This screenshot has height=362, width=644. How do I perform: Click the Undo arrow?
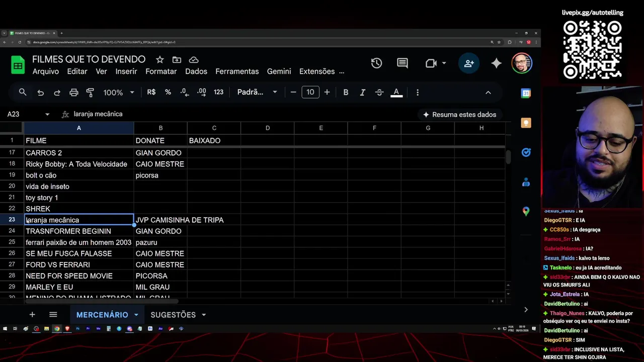coord(41,93)
